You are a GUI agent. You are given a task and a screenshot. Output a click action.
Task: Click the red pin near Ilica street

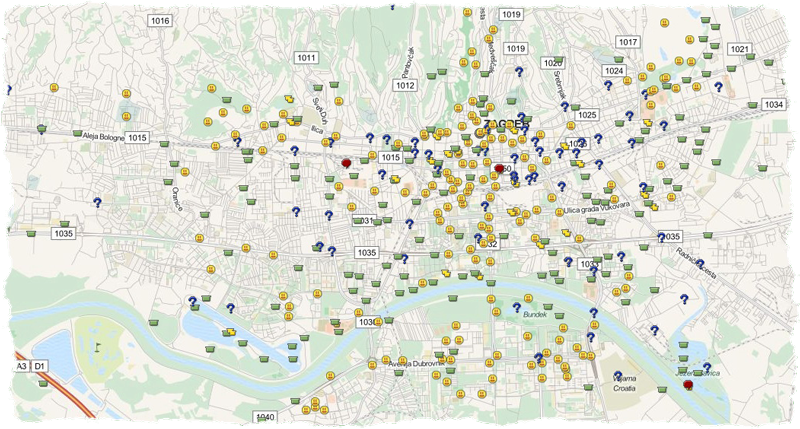(347, 162)
